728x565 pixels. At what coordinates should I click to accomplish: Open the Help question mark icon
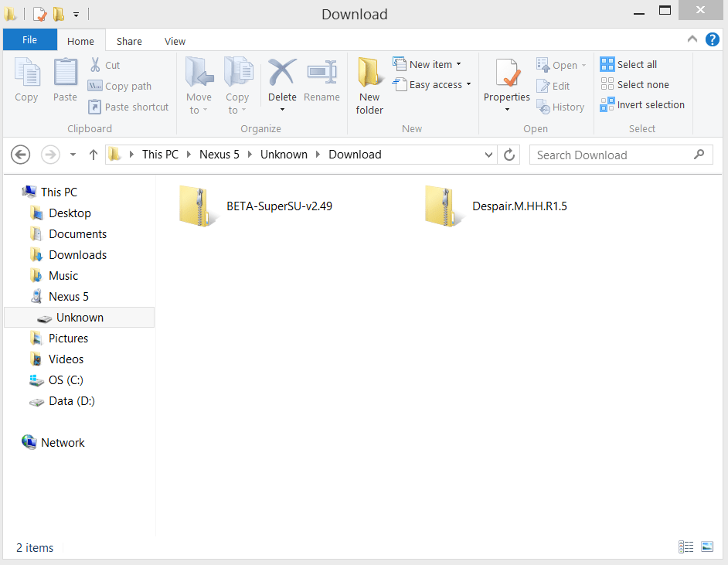pos(713,39)
